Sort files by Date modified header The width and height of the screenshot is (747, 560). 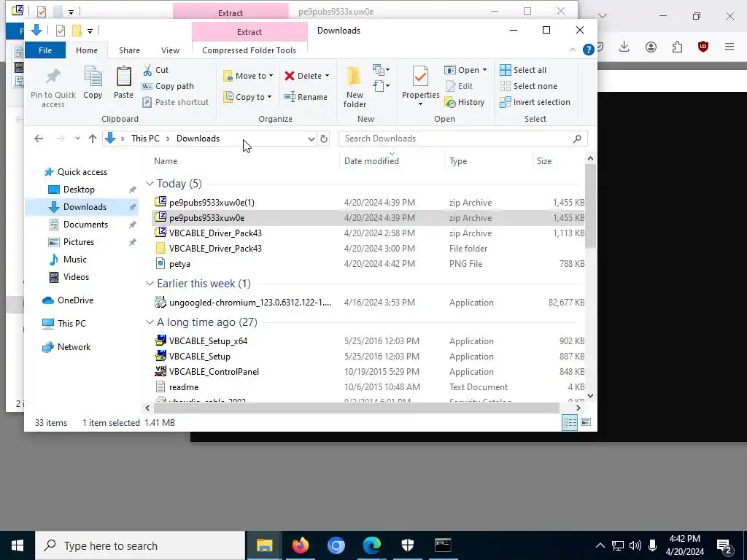392,161
